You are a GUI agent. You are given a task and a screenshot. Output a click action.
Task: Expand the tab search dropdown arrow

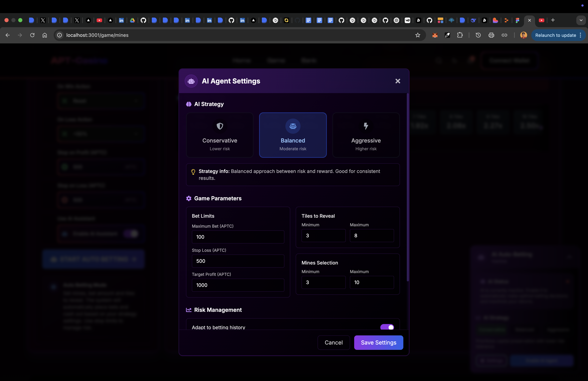click(581, 20)
